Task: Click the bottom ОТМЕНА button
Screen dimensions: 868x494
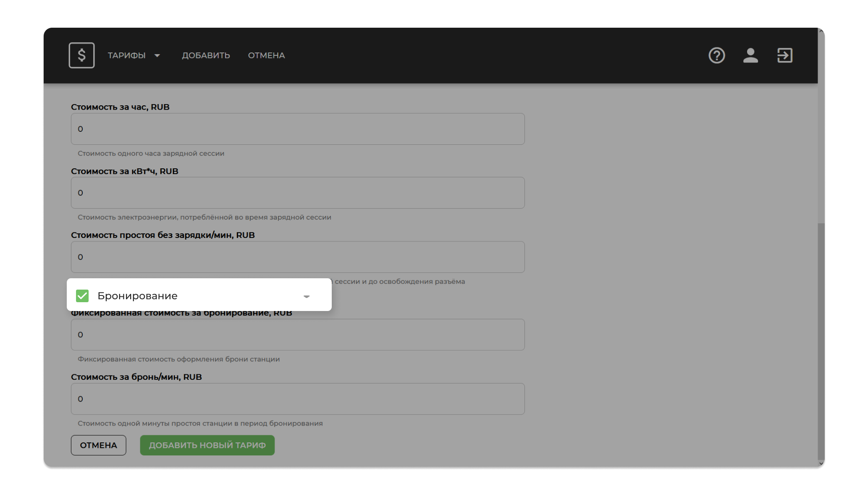Action: click(98, 445)
